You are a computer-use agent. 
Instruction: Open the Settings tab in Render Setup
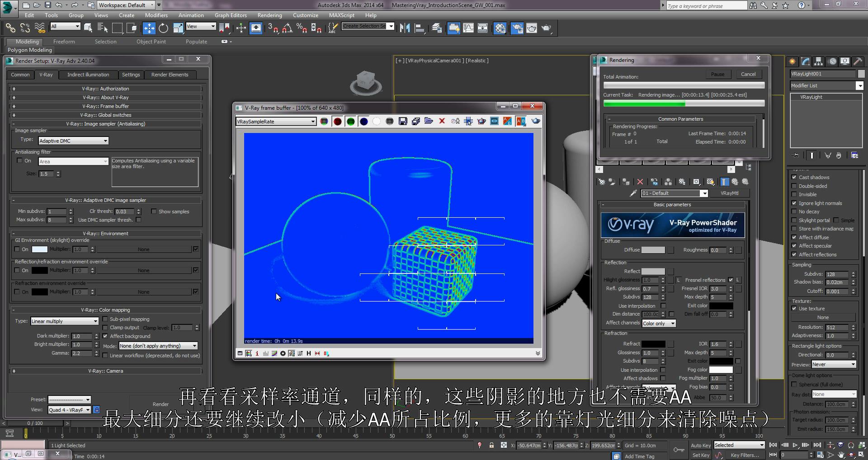point(131,75)
